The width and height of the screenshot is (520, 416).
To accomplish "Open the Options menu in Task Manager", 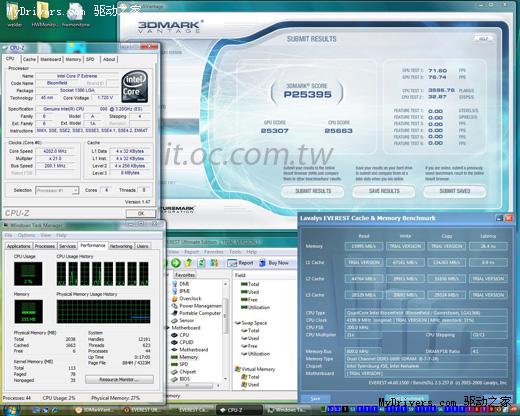I will 26,235.
